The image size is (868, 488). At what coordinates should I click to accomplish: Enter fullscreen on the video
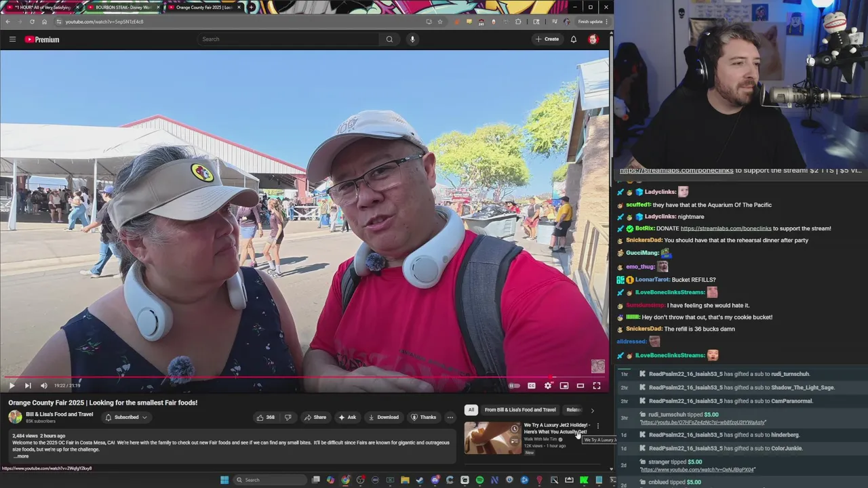(597, 386)
